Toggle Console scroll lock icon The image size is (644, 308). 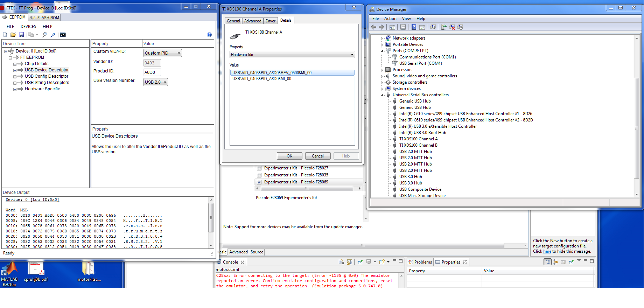[349, 262]
